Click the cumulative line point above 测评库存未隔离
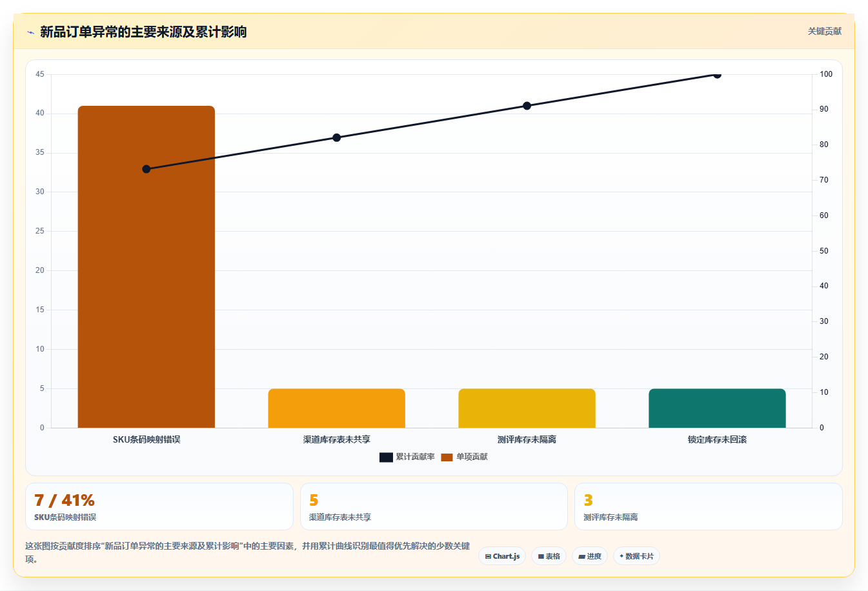The height and width of the screenshot is (591, 868). click(527, 106)
